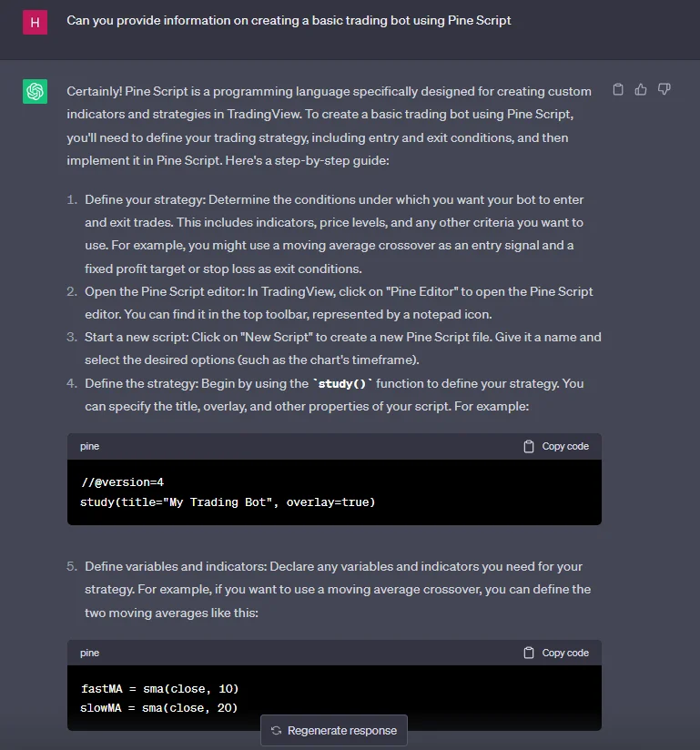Click the fastMA = sma(close, 10) line
The height and width of the screenshot is (750, 700).
point(159,688)
